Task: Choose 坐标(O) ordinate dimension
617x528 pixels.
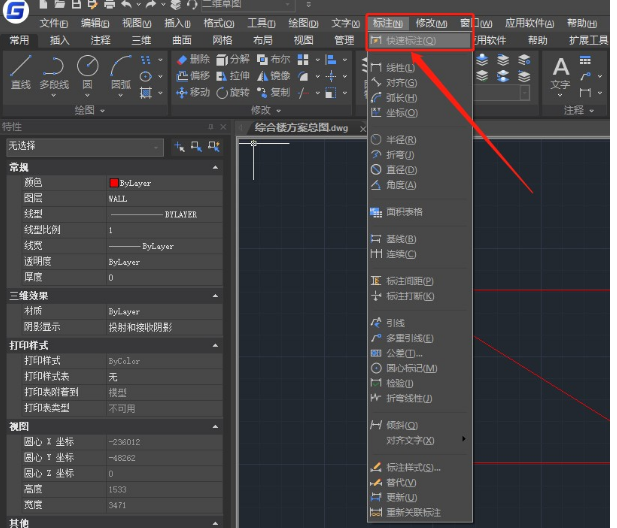Action: [x=419, y=113]
